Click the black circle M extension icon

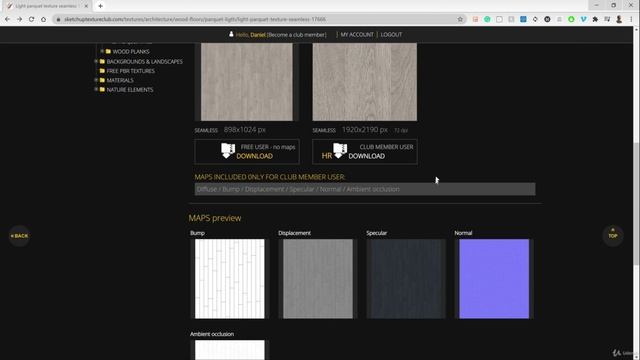[x=547, y=19]
